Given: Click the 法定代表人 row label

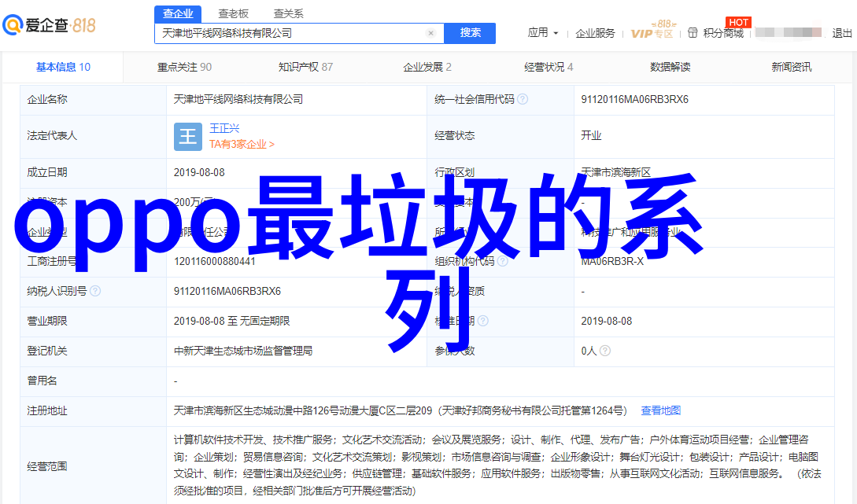Looking at the screenshot, I should [x=52, y=135].
